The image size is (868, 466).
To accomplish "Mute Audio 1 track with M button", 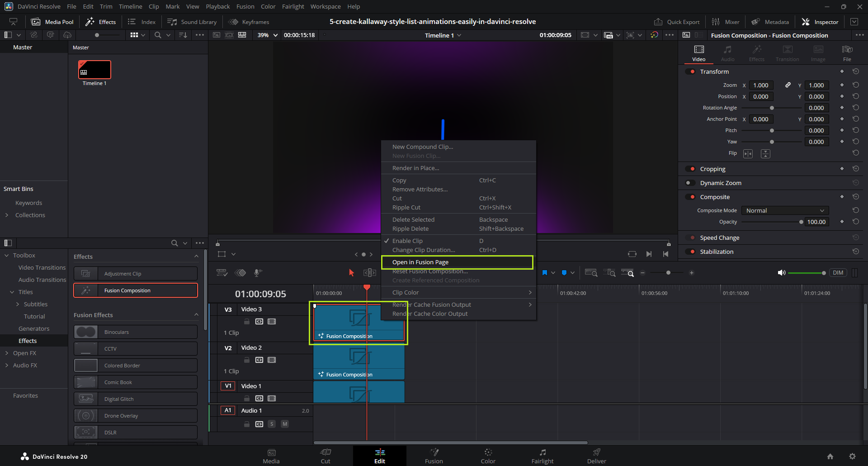I will point(285,424).
